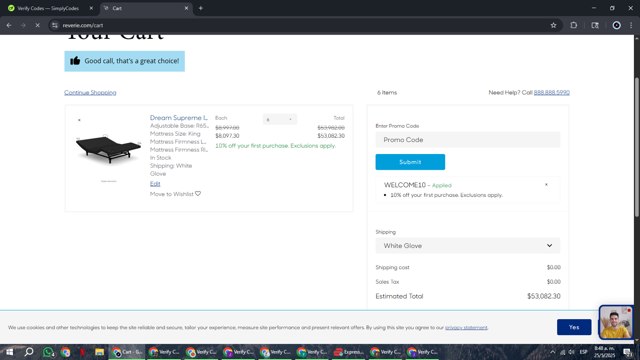Viewport: 640px width, 360px height.
Task: Click the browser forward arrow
Action: tap(23, 25)
